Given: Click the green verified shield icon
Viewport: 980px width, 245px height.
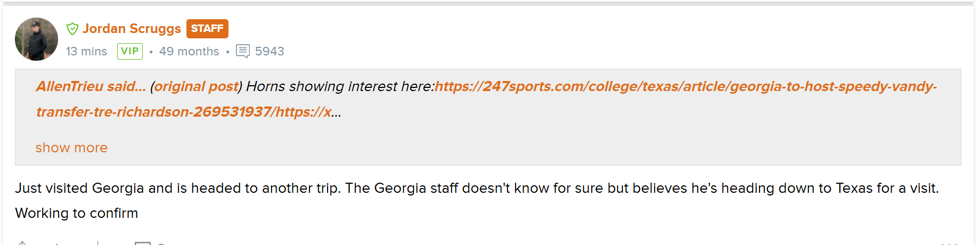Looking at the screenshot, I should 72,29.
